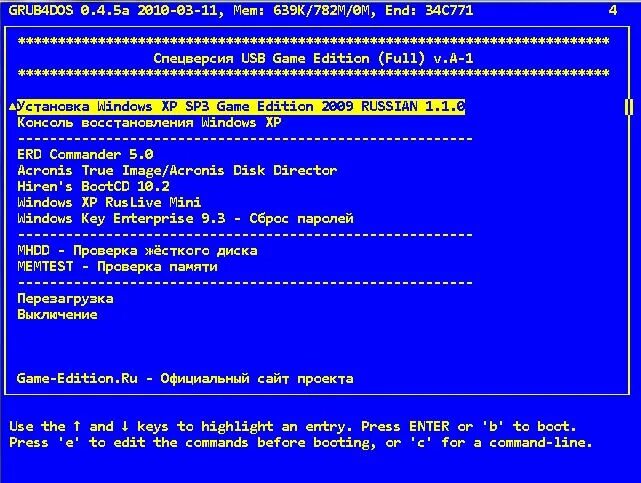Click the "Press 'e' to edit" help line
The width and height of the screenshot is (641, 483).
[x=301, y=443]
